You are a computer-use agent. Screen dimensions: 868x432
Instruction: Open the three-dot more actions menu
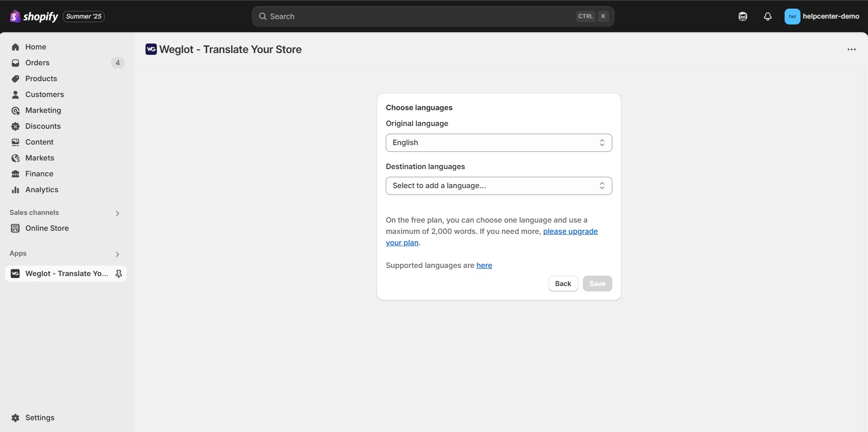coord(851,49)
